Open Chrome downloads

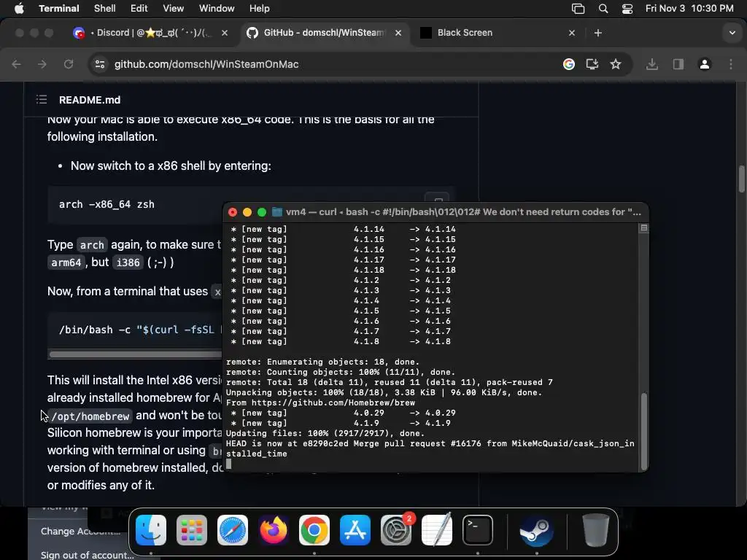(x=652, y=64)
